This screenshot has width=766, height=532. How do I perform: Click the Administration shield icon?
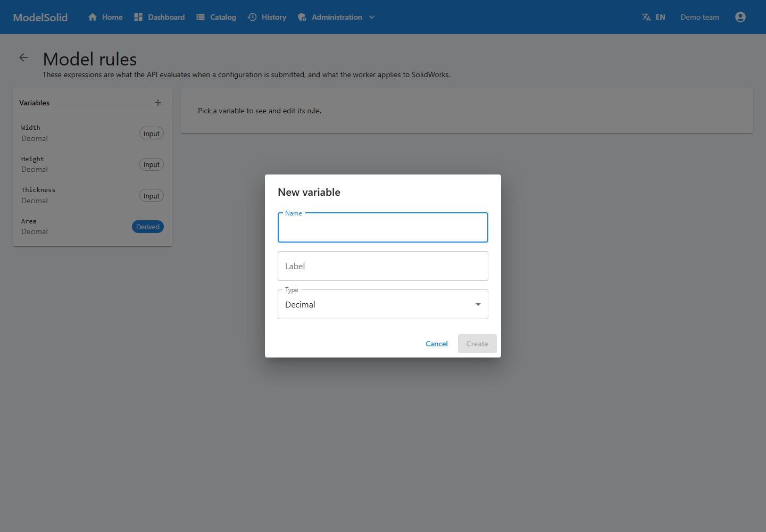(302, 17)
